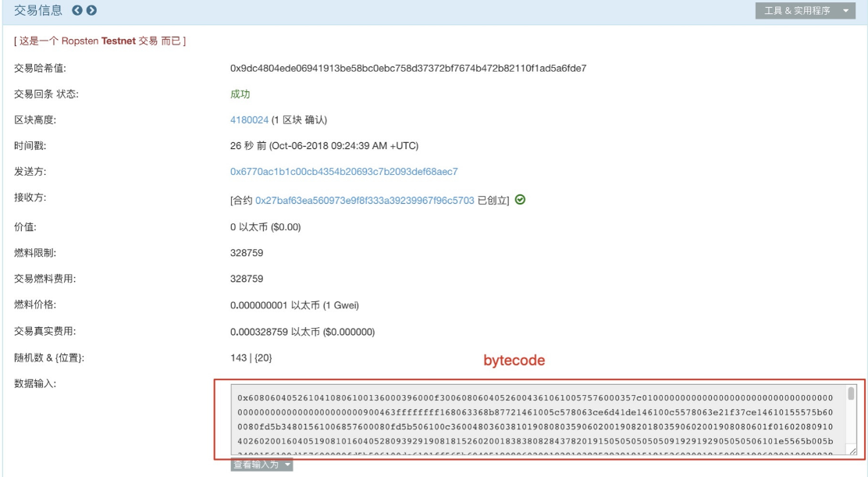This screenshot has width=868, height=477.
Task: Expand 查看输入为 dropdown below bytecode
Action: 261,465
